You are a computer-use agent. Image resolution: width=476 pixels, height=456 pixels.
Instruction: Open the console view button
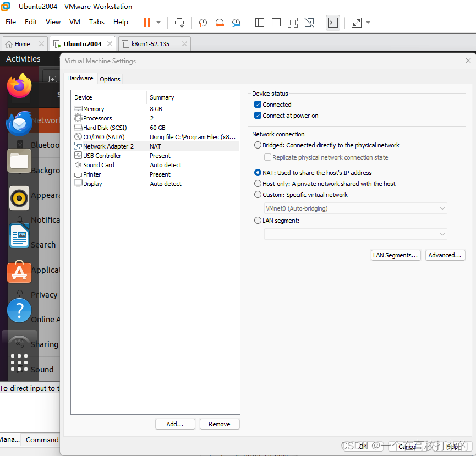tap(333, 23)
